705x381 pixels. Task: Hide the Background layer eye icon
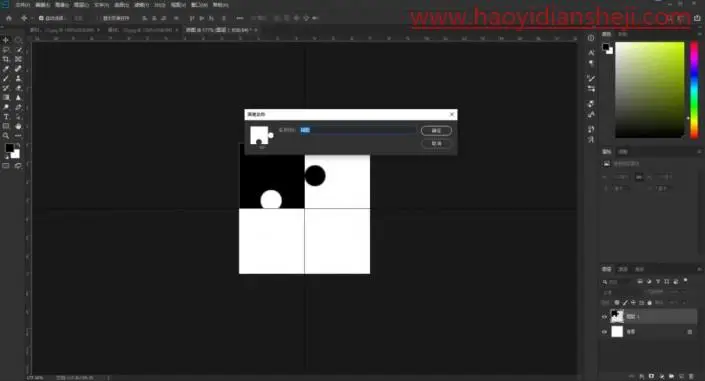[605, 332]
